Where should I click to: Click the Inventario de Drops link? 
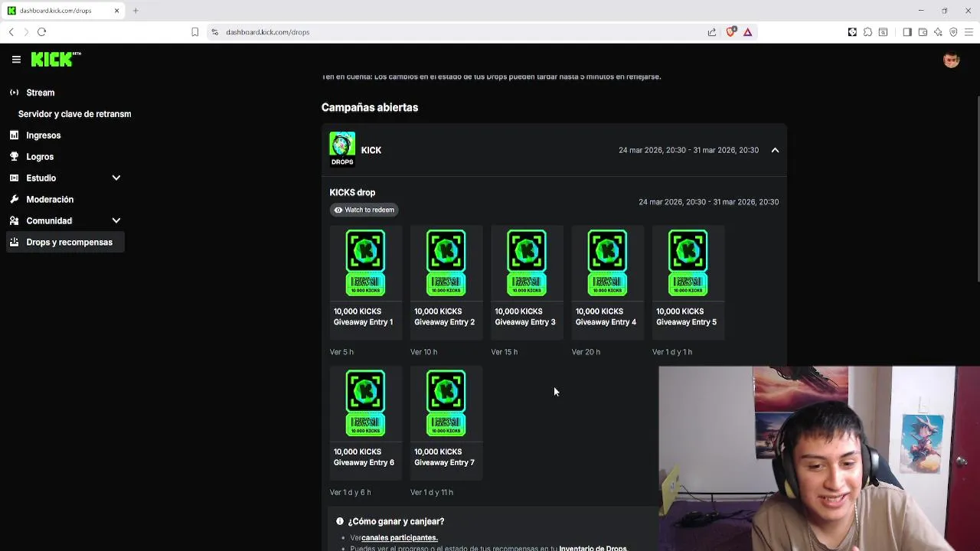593,548
